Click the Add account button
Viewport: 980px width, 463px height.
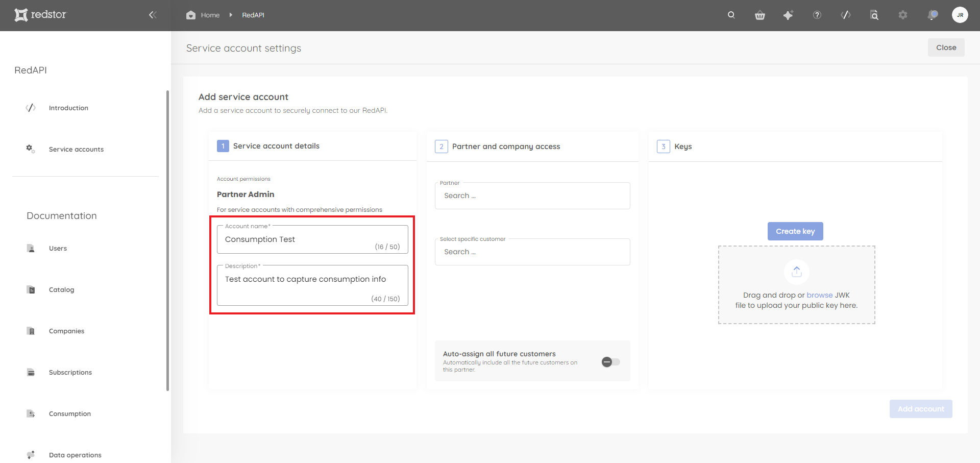tap(921, 409)
